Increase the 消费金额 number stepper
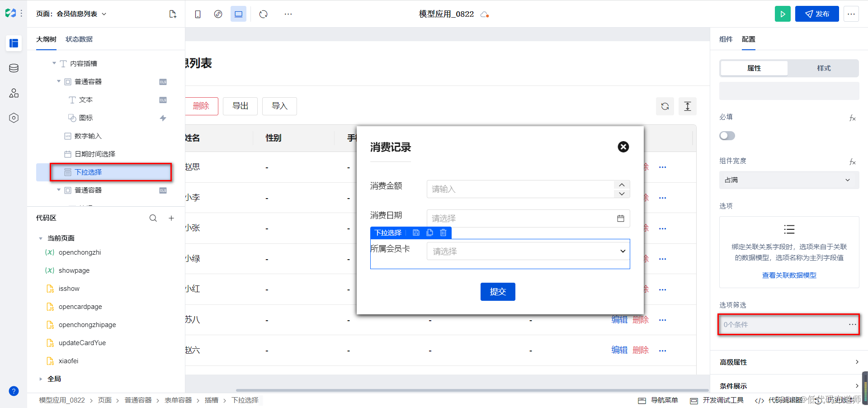 pos(622,185)
